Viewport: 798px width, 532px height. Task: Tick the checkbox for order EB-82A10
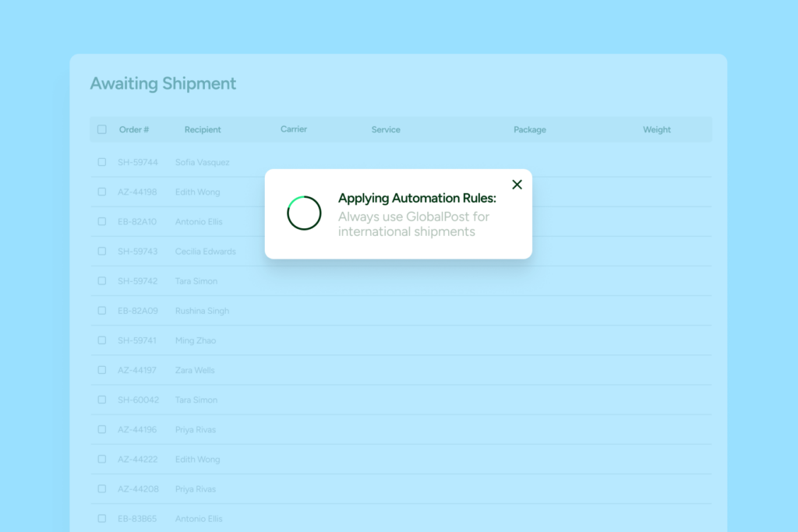[x=102, y=221]
